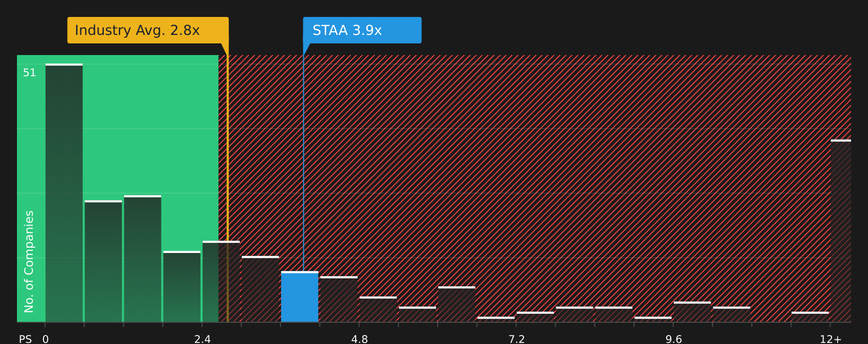The width and height of the screenshot is (868, 344).
Task: Click the Industry Avg. 2.8x label
Action: (x=148, y=30)
